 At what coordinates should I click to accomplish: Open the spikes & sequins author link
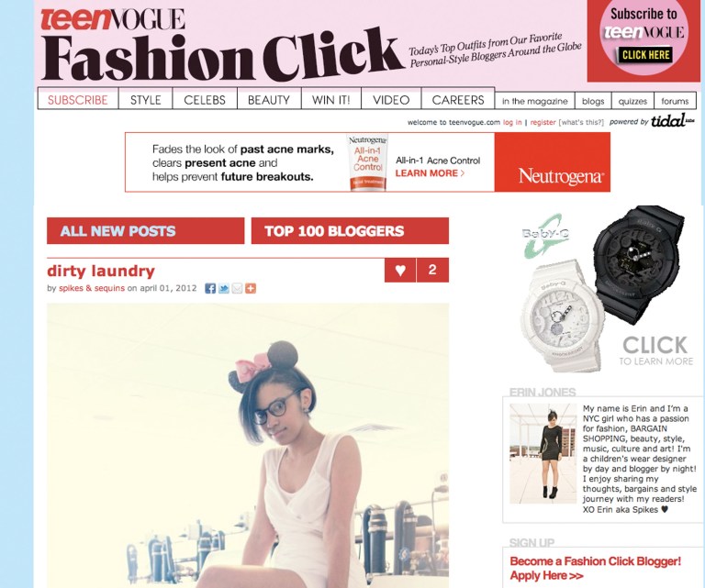click(92, 288)
